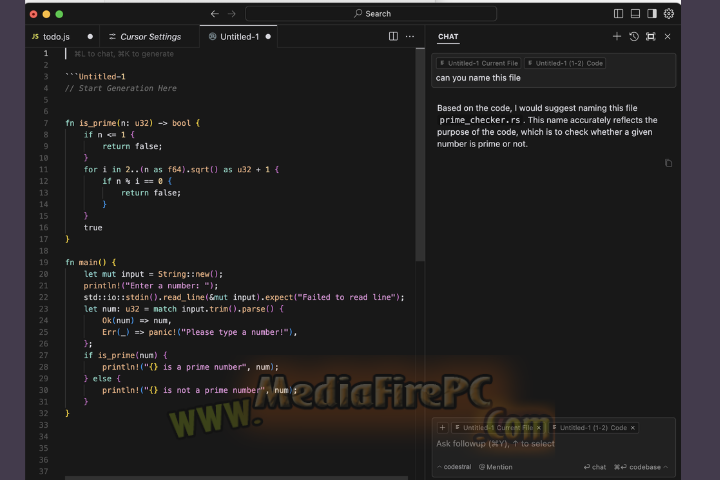Image resolution: width=720 pixels, height=480 pixels.
Task: Go back with the left arrow
Action: point(214,14)
